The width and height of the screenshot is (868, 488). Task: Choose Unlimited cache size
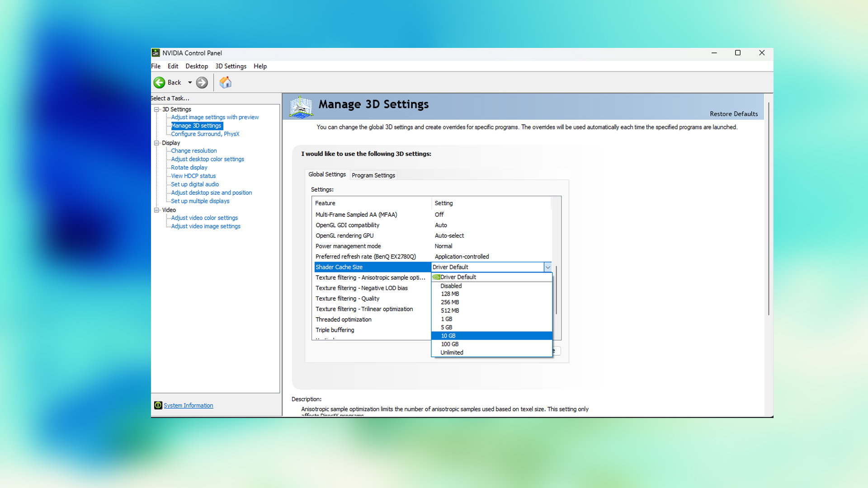pos(492,352)
